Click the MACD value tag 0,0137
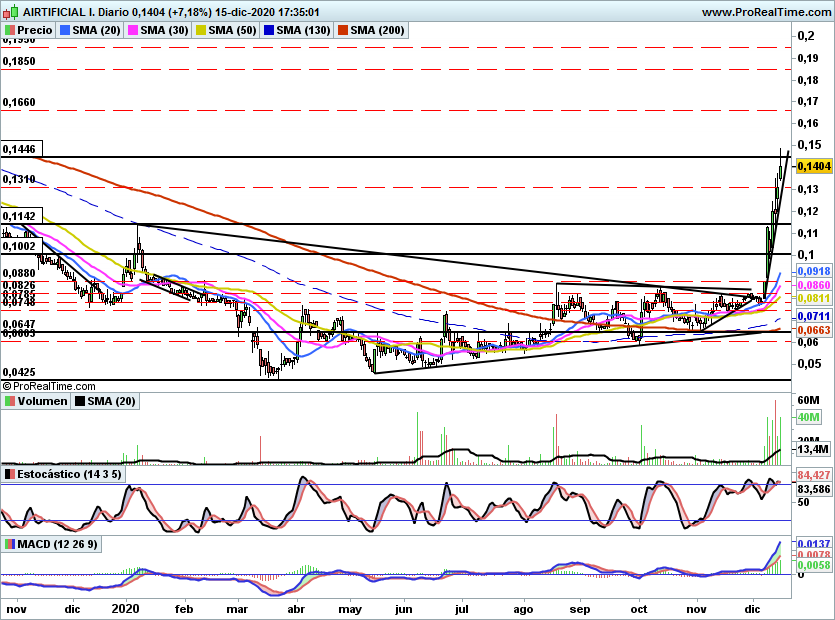 814,544
